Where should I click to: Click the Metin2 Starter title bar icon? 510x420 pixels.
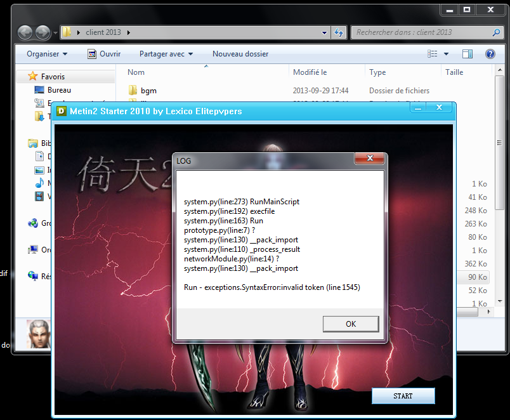pyautogui.click(x=61, y=111)
